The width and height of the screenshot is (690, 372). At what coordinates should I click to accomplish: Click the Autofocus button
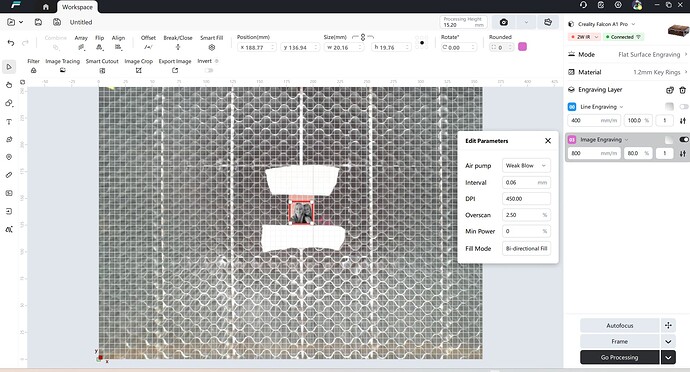coord(620,326)
